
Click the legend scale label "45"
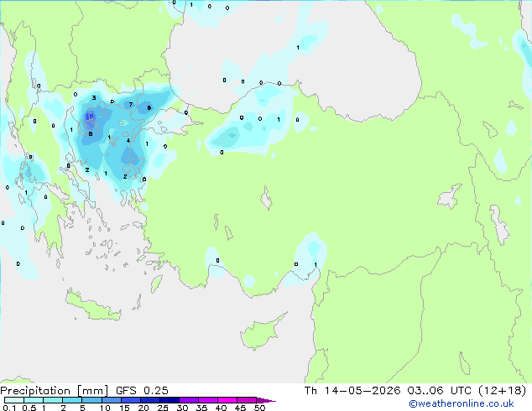[241, 408]
